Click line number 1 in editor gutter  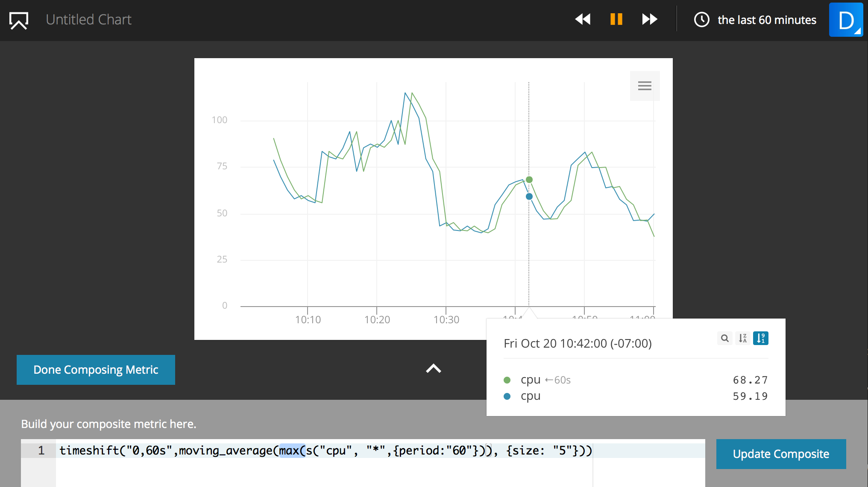pyautogui.click(x=41, y=450)
